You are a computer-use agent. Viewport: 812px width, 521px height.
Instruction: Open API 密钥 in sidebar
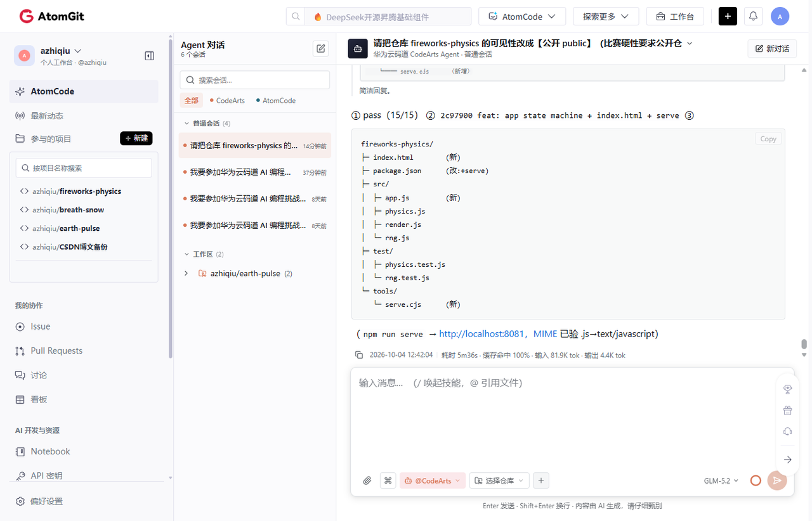[x=84, y=475]
